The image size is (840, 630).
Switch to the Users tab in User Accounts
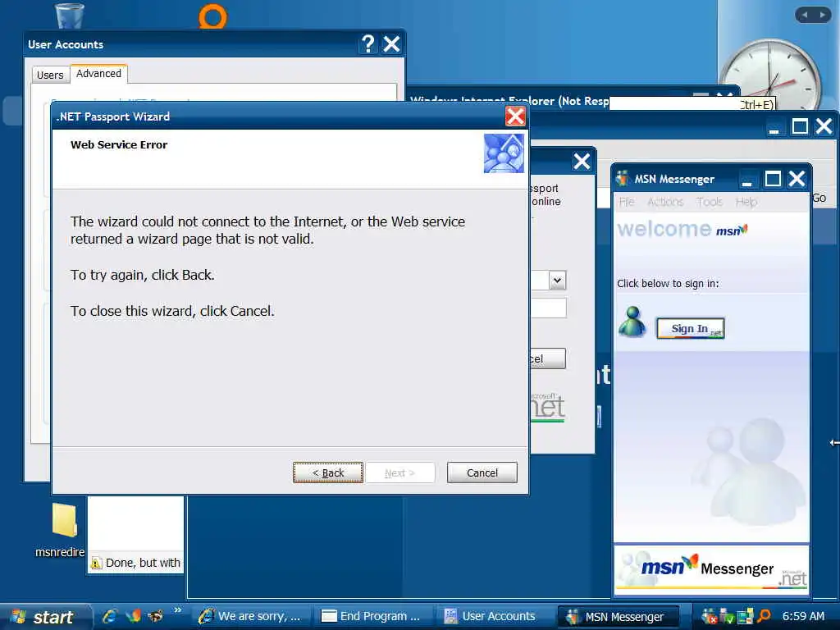50,75
